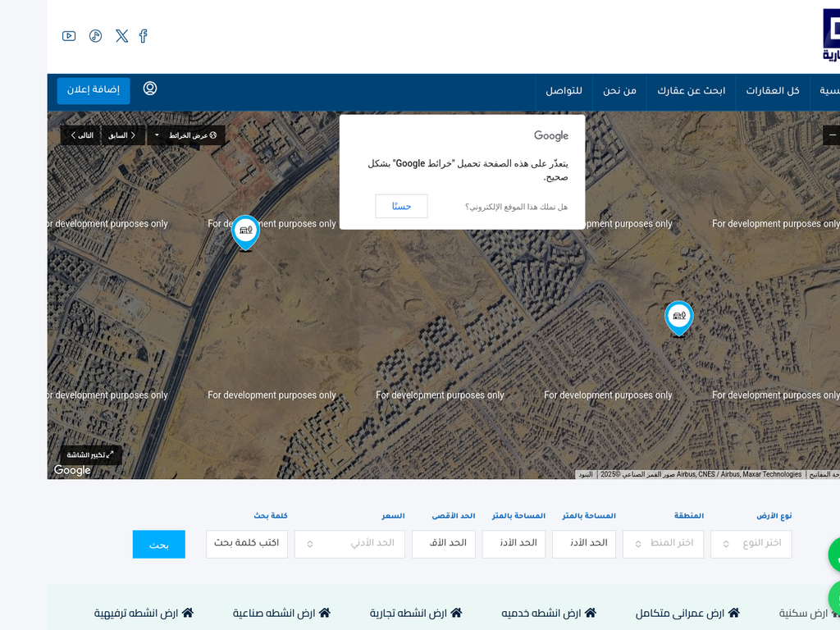Click the إضافة إعلان button

click(93, 91)
